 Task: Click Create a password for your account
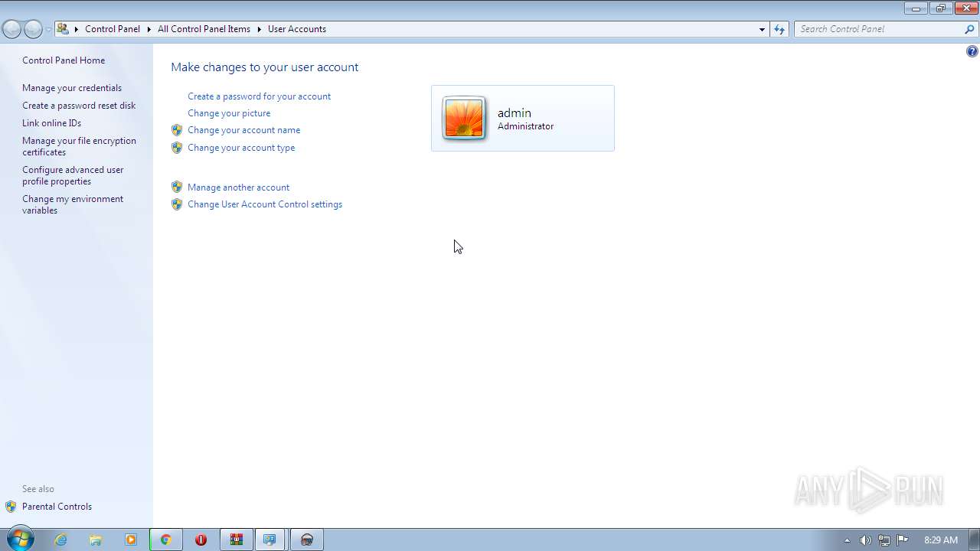259,96
